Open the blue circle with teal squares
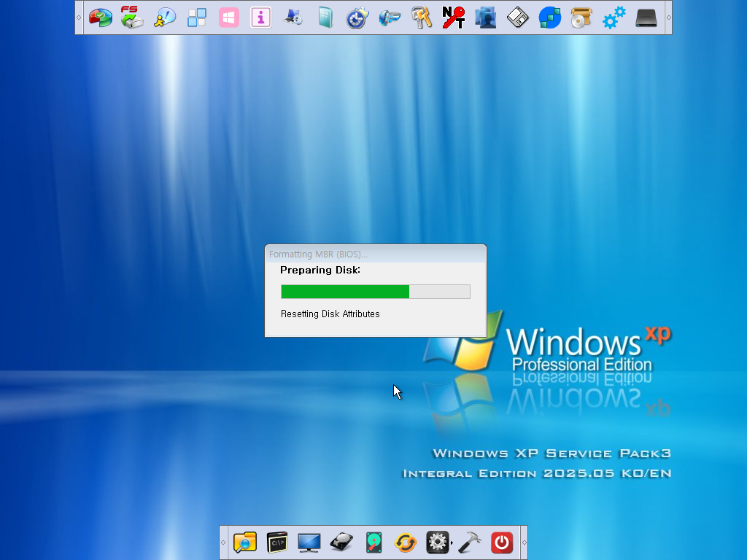 (x=550, y=17)
